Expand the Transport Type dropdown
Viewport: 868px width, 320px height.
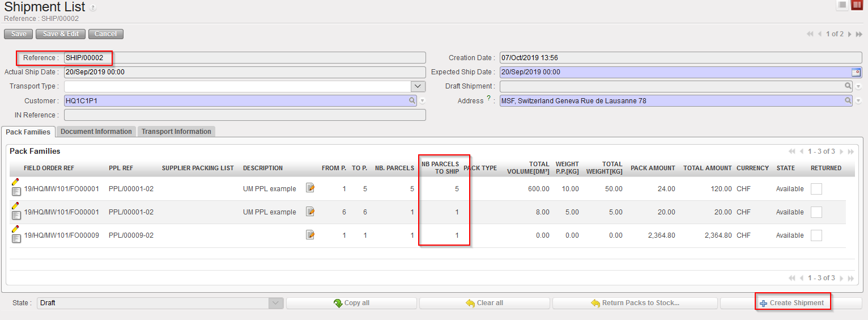tap(418, 86)
